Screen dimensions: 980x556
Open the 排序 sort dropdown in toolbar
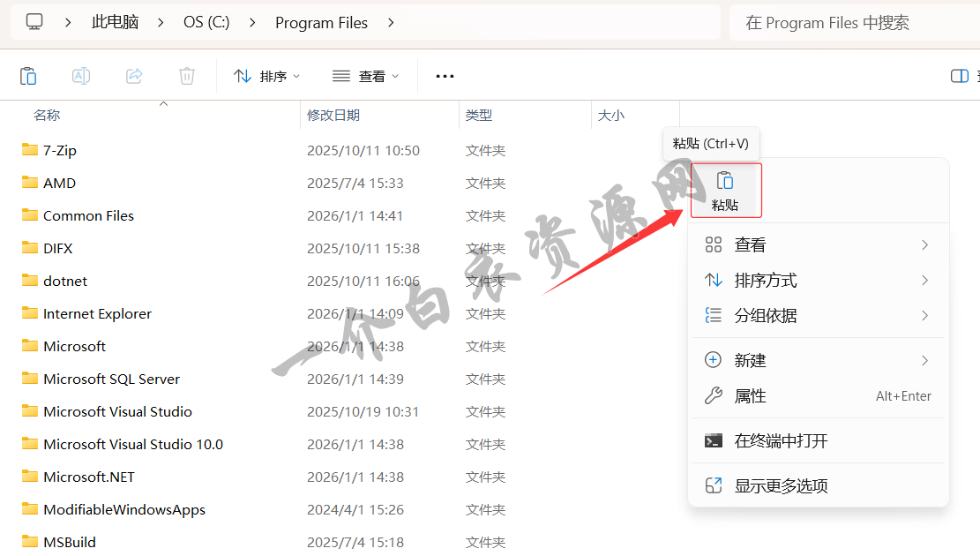(x=266, y=76)
